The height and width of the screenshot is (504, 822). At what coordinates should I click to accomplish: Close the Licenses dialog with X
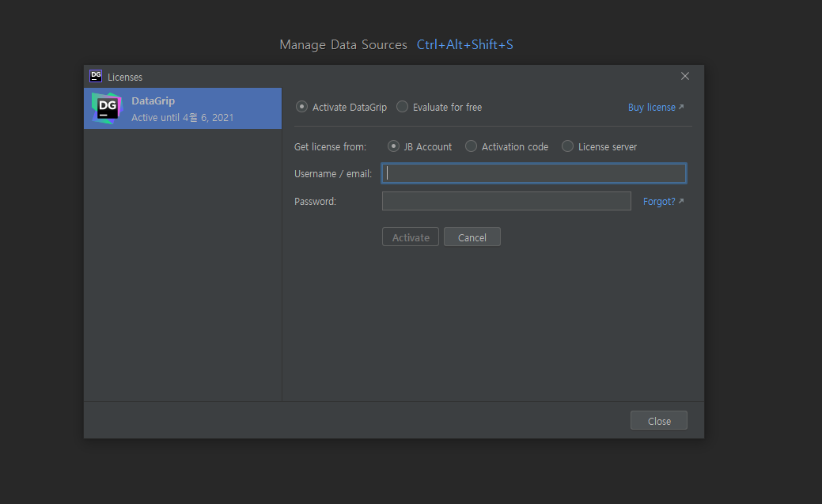[684, 77]
